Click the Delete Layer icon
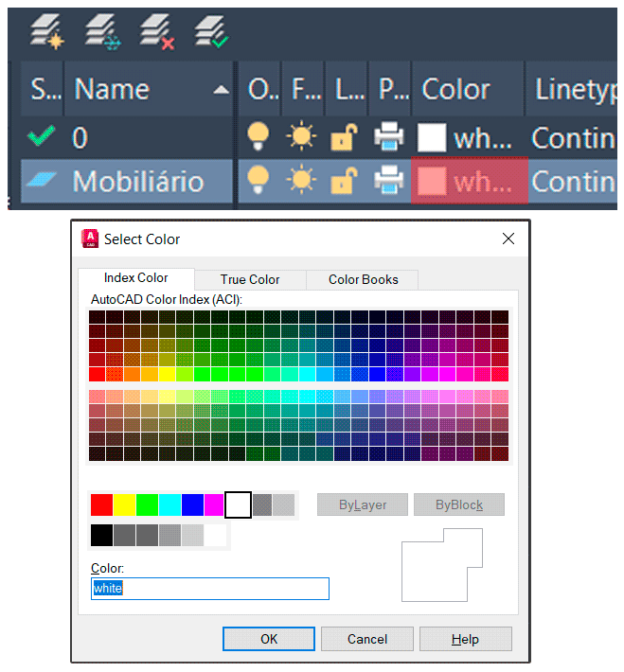Screen dimensions: 624x672 tap(157, 31)
